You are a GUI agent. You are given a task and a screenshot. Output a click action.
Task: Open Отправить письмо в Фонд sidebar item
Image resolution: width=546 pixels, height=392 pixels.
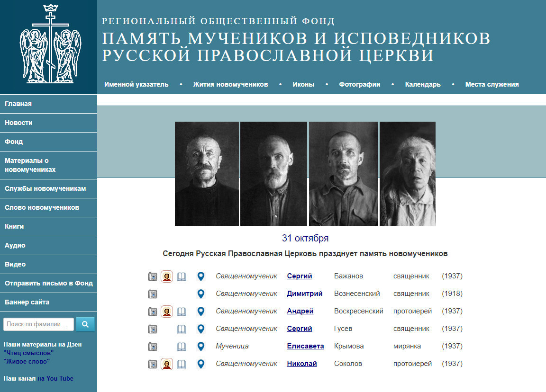[x=48, y=283]
